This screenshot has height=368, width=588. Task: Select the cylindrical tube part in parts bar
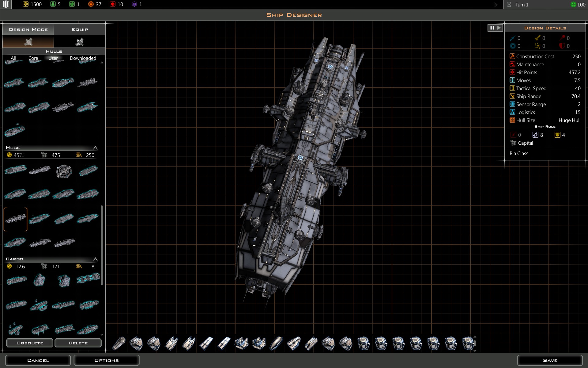pyautogui.click(x=119, y=343)
